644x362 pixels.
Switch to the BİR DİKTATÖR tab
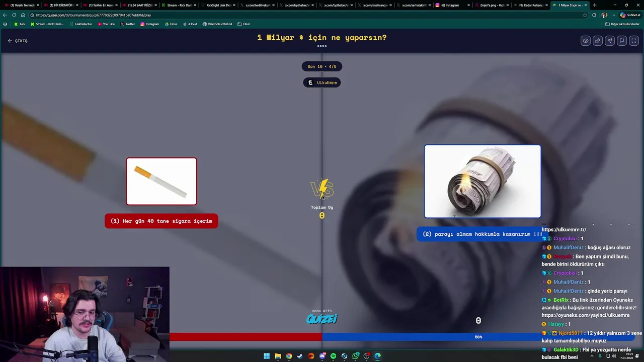60,5
